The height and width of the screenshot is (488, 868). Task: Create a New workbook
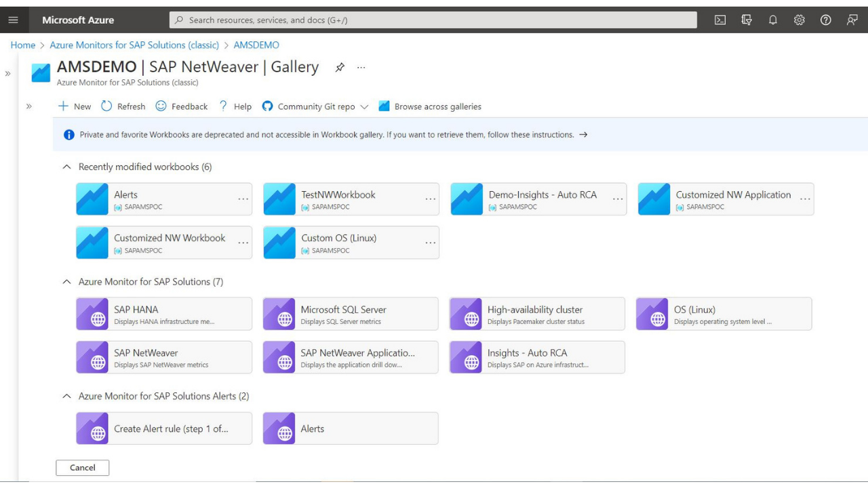(x=75, y=106)
